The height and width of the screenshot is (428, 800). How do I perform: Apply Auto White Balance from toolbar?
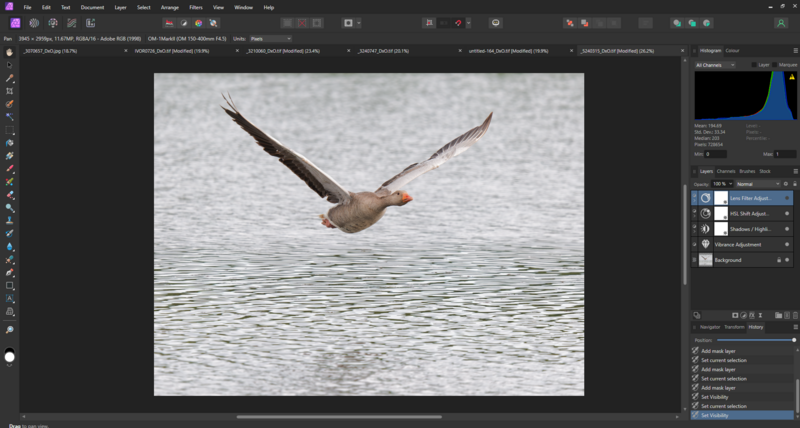click(214, 23)
